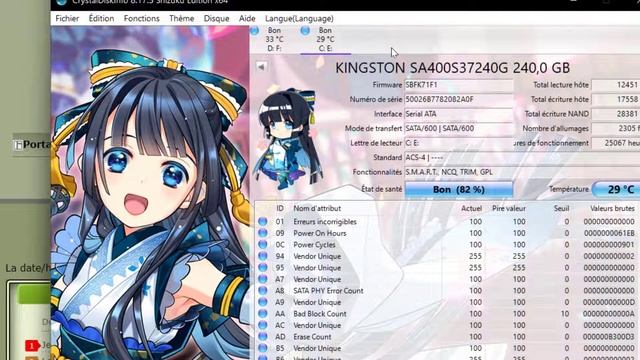Open the Aide menu
640x360 pixels.
point(247,18)
